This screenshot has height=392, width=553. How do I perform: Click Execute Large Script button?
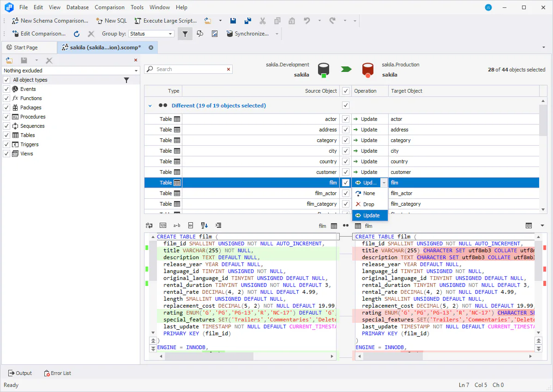click(x=166, y=21)
